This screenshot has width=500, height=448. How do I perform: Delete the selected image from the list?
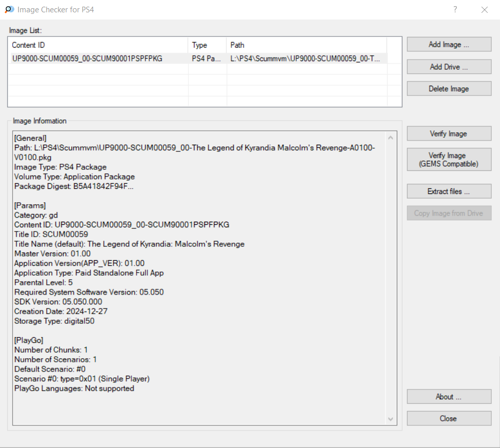[449, 89]
